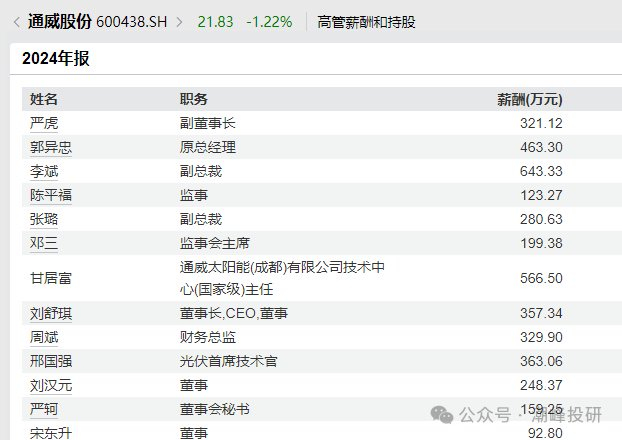Click the salary value 363.06
Screen dimensions: 622x440
(541, 361)
